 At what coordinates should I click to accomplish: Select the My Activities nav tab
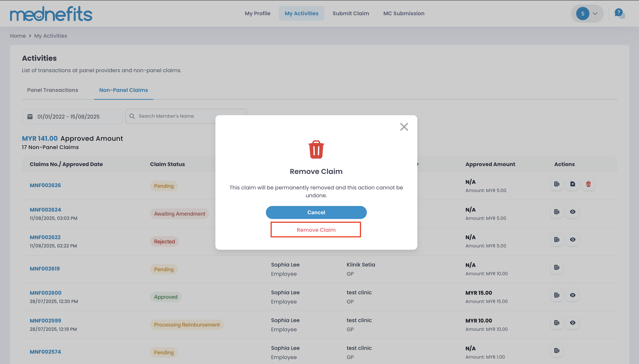click(302, 13)
